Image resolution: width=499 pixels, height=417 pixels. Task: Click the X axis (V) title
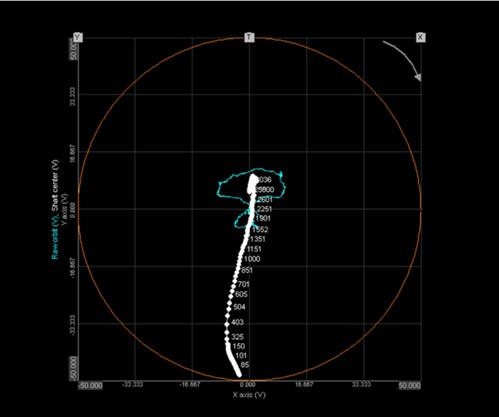click(249, 395)
